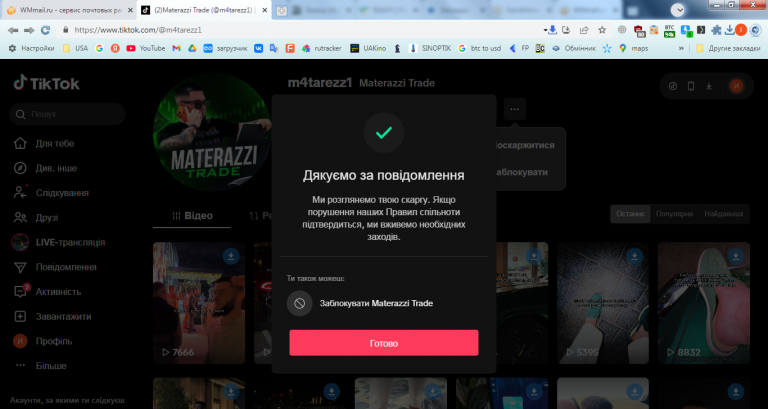Viewport: 768px width, 409px height.
Task: Click the Готово button
Action: (x=384, y=343)
